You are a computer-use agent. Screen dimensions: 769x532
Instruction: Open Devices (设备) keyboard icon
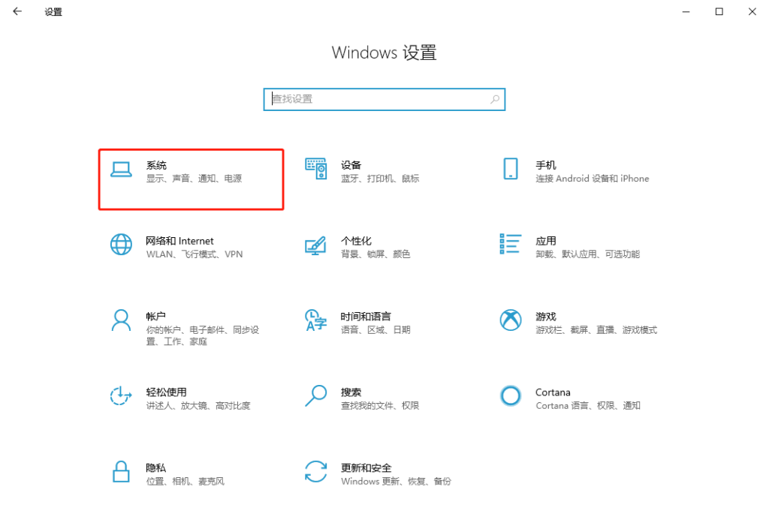click(315, 170)
